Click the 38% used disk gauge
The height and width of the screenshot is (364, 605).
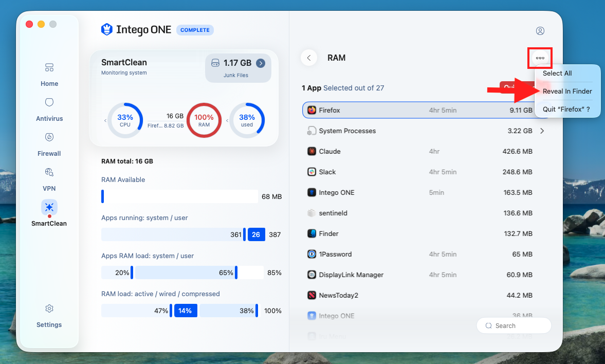[x=247, y=120]
